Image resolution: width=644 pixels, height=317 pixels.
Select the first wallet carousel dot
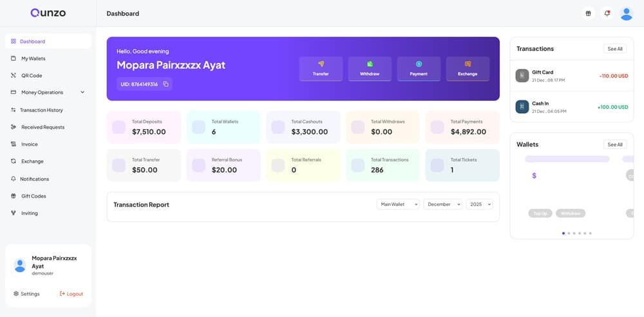pos(563,233)
